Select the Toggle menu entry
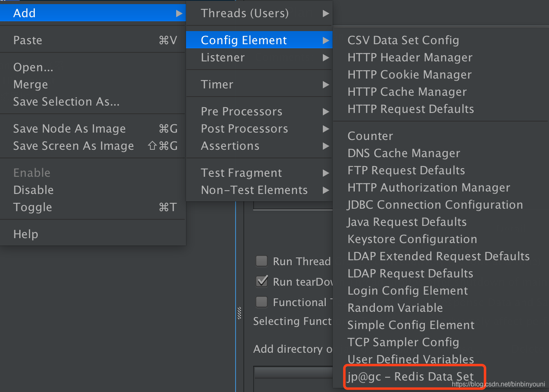The height and width of the screenshot is (392, 549). point(93,207)
